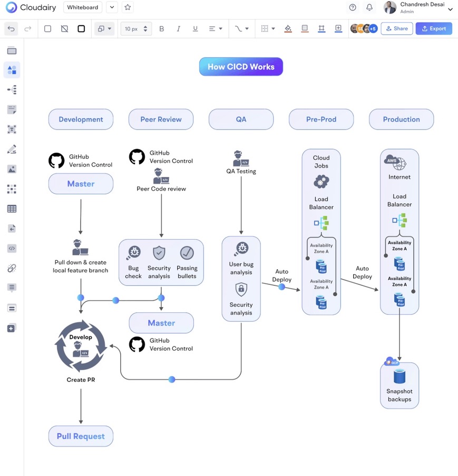Select the Pre-Prod stage header
Image resolution: width=458 pixels, height=476 pixels.
321,120
